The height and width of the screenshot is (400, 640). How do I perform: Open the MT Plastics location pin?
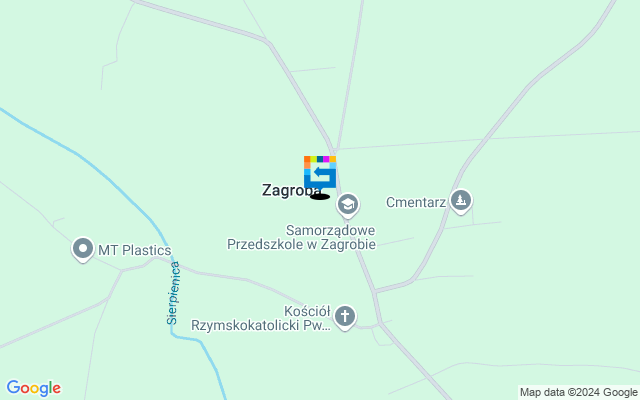point(83,249)
